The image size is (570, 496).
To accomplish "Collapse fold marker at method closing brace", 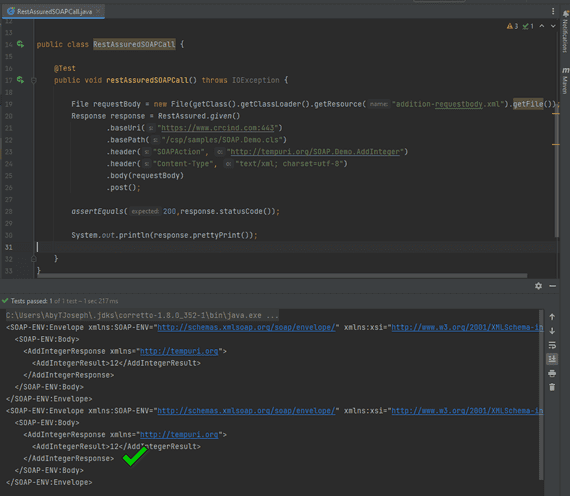I will 34,259.
